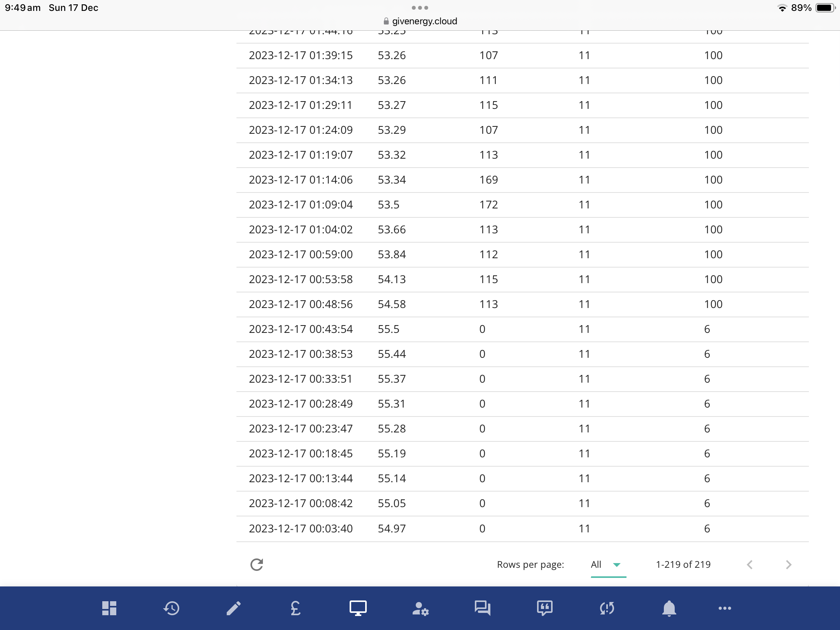The width and height of the screenshot is (840, 630).
Task: Open the three-dot more menu in navbar
Action: coord(725,608)
